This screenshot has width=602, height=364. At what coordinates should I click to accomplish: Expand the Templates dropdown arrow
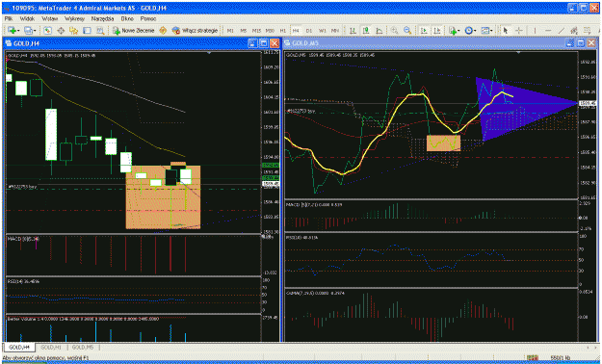click(491, 31)
